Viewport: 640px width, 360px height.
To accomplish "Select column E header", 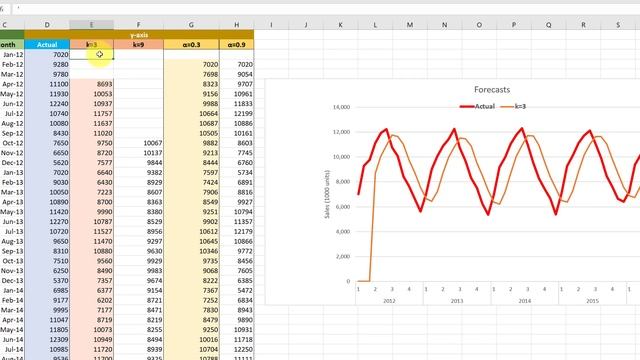I will pos(91,25).
